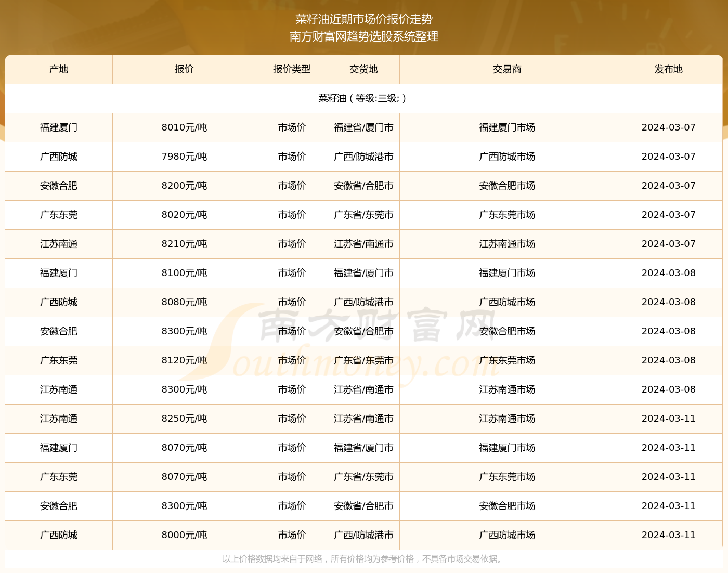The image size is (728, 573).
Task: Click 广东省/东莞市 delivery place in 8020 row
Action: [x=363, y=215]
